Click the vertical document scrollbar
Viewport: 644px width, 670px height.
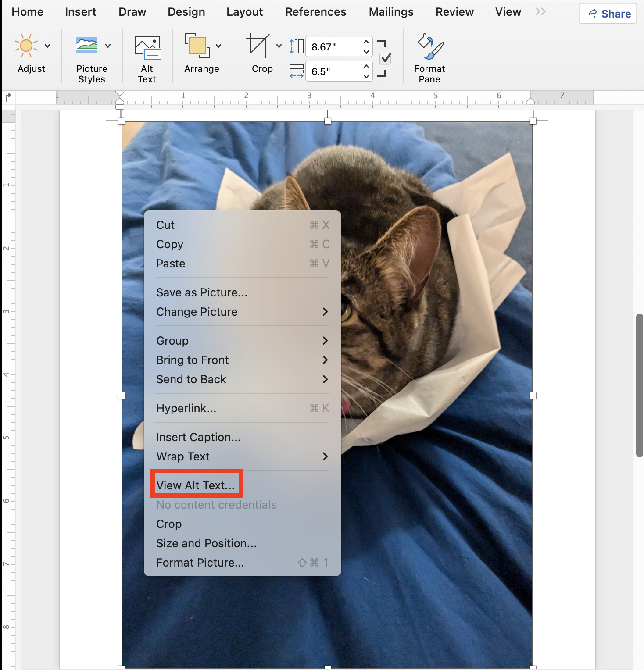coord(639,385)
